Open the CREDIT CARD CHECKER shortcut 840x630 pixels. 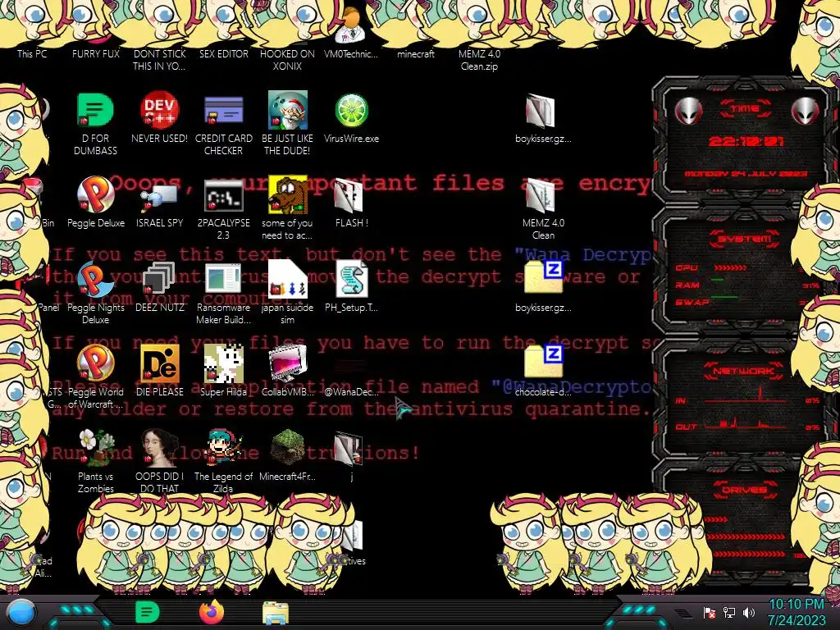(223, 111)
